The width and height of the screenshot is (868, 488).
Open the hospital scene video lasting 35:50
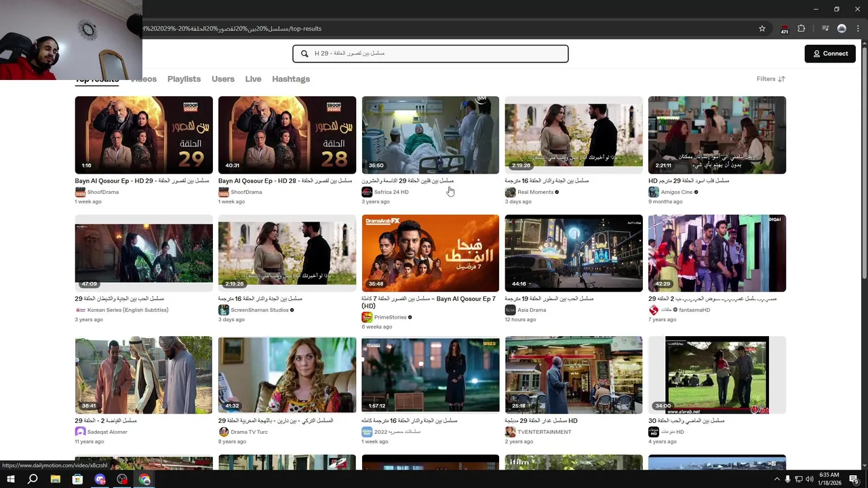[431, 135]
